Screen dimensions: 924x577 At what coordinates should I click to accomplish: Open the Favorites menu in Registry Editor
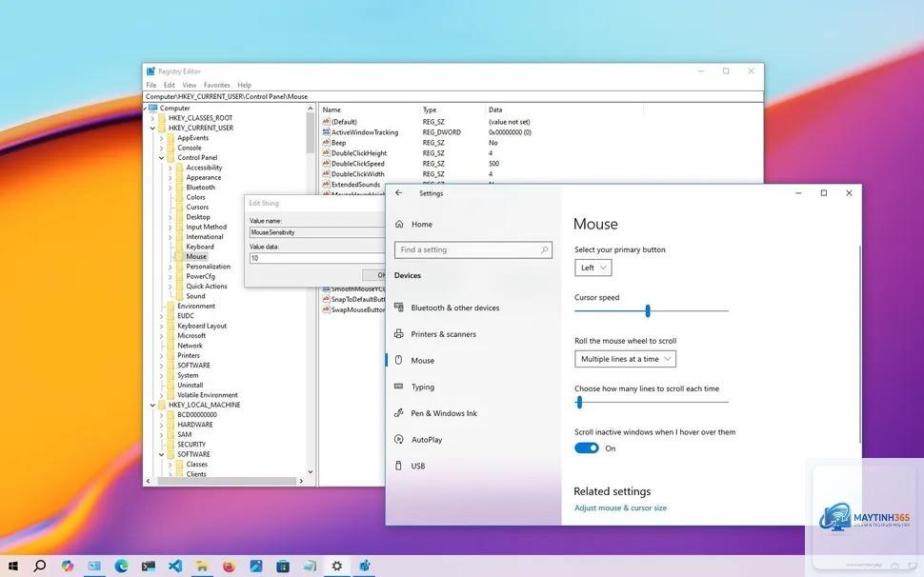click(x=217, y=85)
